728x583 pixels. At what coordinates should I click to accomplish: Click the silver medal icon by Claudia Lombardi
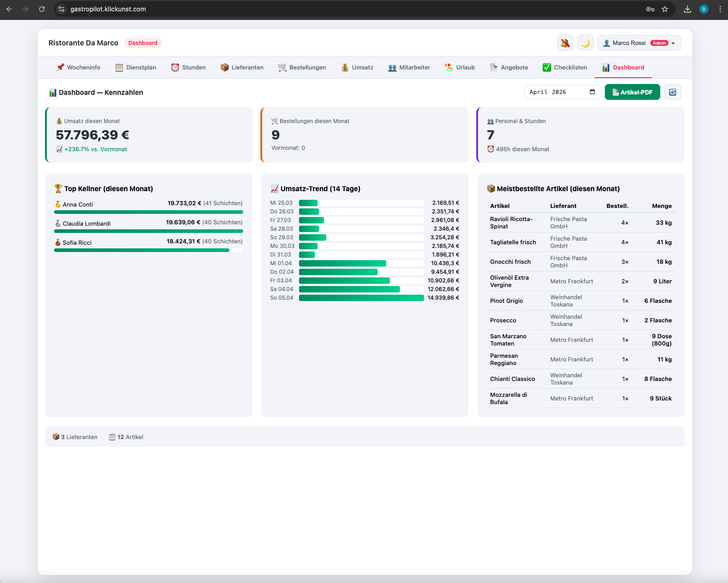tap(58, 223)
